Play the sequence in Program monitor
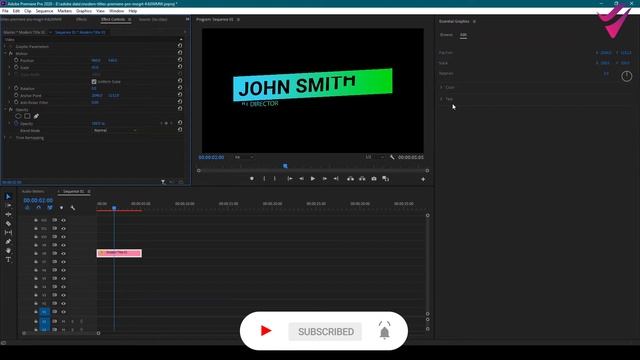Viewport: 640px width, 360px height. [313, 179]
